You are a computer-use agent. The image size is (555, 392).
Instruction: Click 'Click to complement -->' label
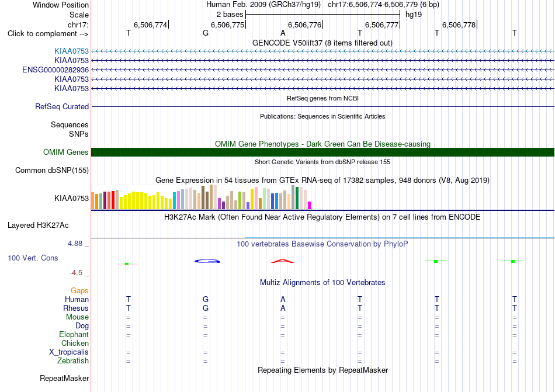(x=48, y=34)
